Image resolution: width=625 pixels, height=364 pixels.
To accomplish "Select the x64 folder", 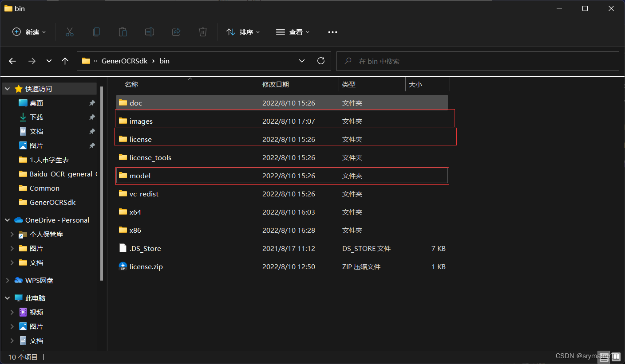I will [x=282, y=212].
